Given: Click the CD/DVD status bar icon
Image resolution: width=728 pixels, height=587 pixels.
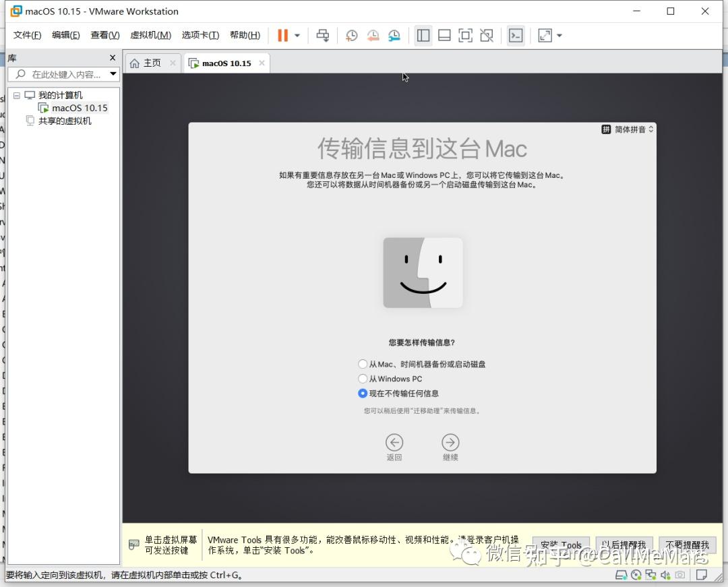Looking at the screenshot, I should [636, 576].
